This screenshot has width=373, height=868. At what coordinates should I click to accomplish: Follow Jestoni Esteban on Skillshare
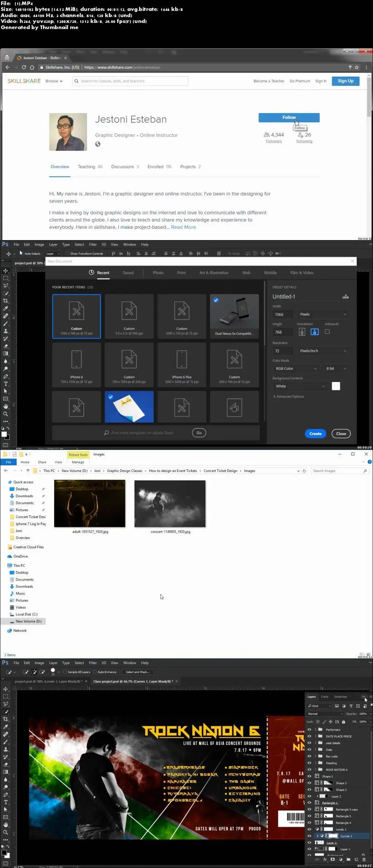(289, 118)
